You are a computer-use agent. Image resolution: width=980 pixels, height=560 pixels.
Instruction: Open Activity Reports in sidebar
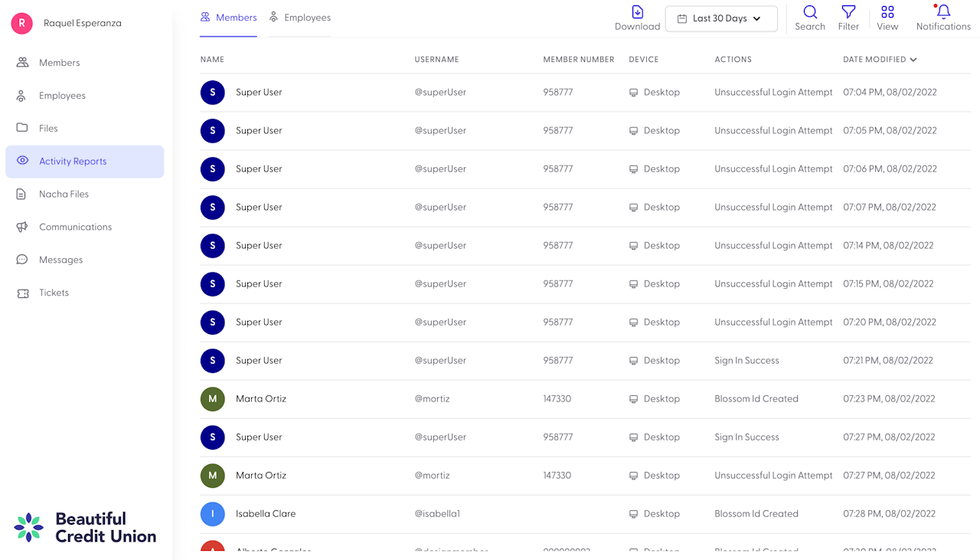point(73,162)
